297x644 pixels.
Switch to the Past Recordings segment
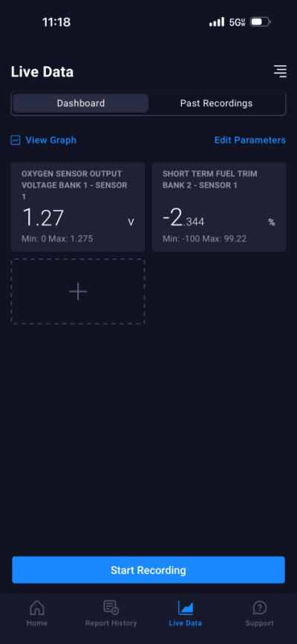click(217, 103)
